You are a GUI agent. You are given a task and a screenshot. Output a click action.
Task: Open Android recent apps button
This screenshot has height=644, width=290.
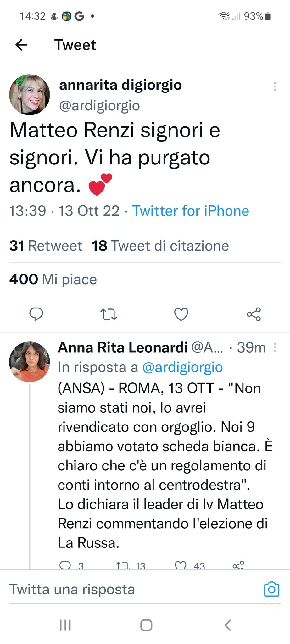(65, 625)
